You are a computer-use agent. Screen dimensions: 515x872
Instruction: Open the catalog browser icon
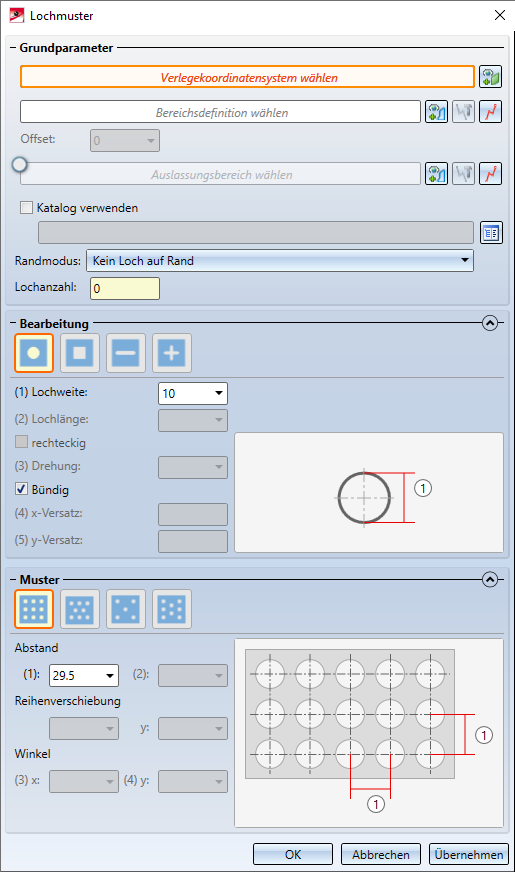[491, 233]
